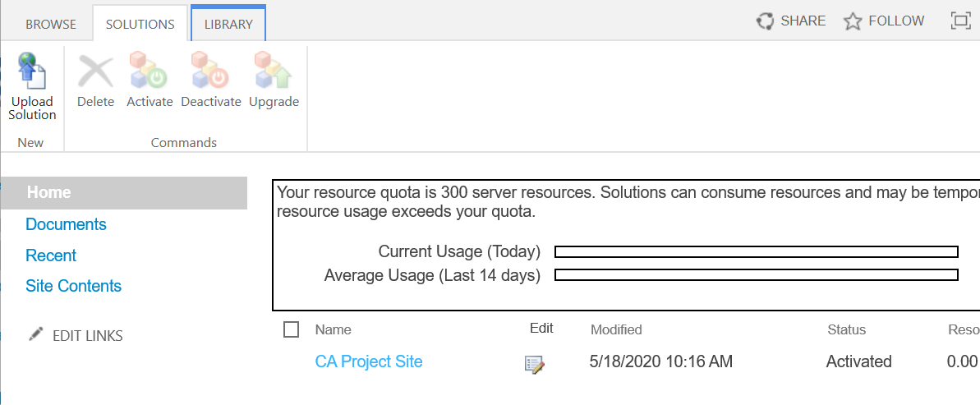
Task: Click the 0.00 resource usage value
Action: click(963, 361)
